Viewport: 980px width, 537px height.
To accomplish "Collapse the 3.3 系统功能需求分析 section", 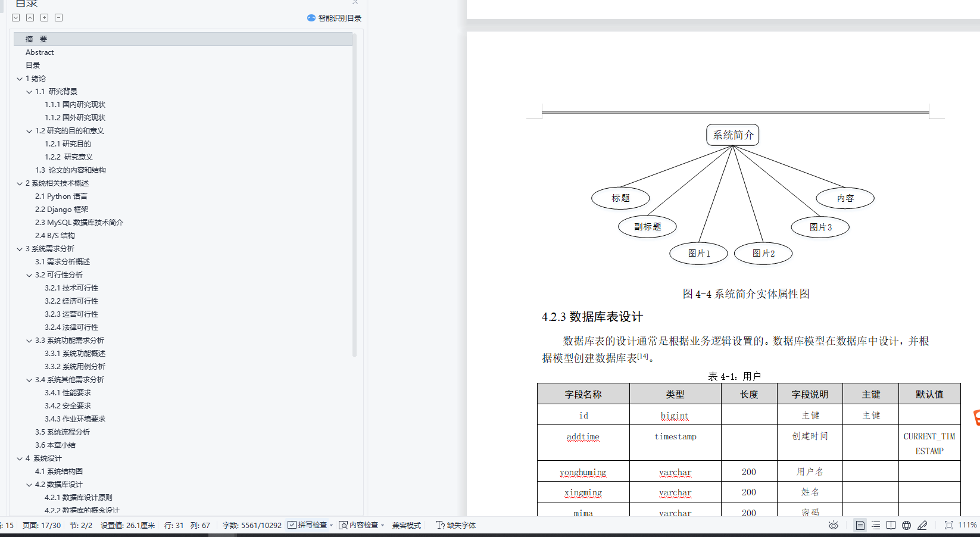I will (29, 341).
